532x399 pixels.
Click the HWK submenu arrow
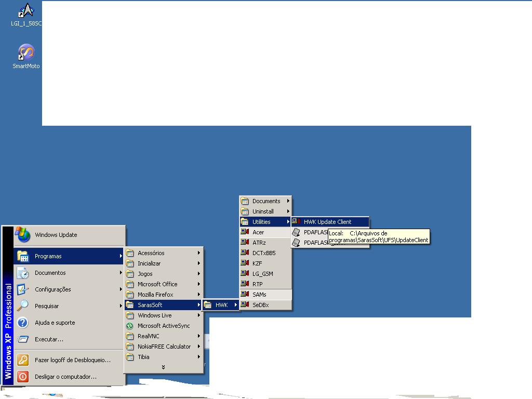[235, 304]
